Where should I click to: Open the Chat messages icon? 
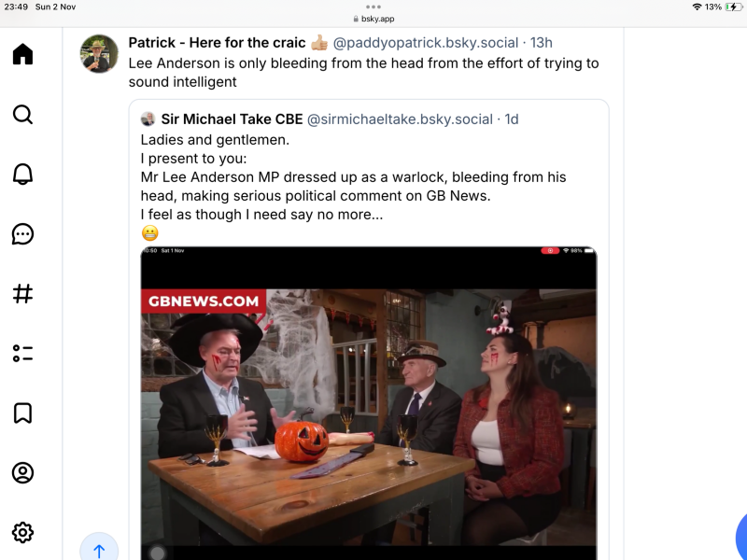[22, 233]
